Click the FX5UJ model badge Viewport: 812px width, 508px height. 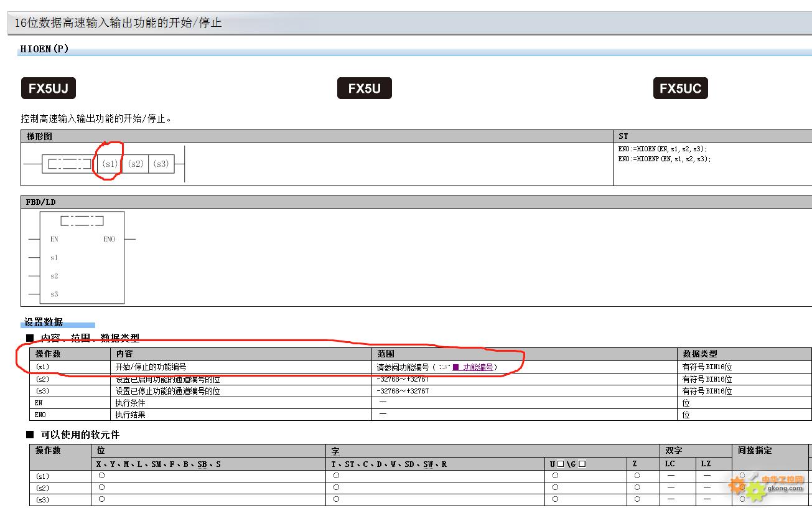coord(49,88)
